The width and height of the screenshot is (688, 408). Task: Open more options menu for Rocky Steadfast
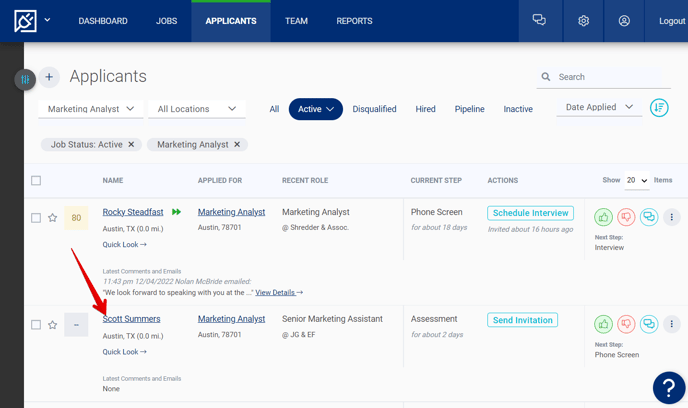671,217
